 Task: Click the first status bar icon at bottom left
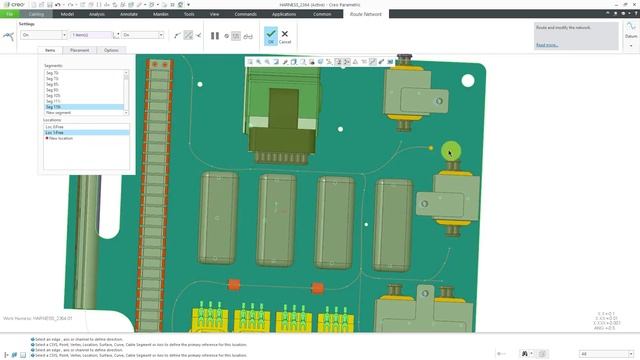coord(6,355)
